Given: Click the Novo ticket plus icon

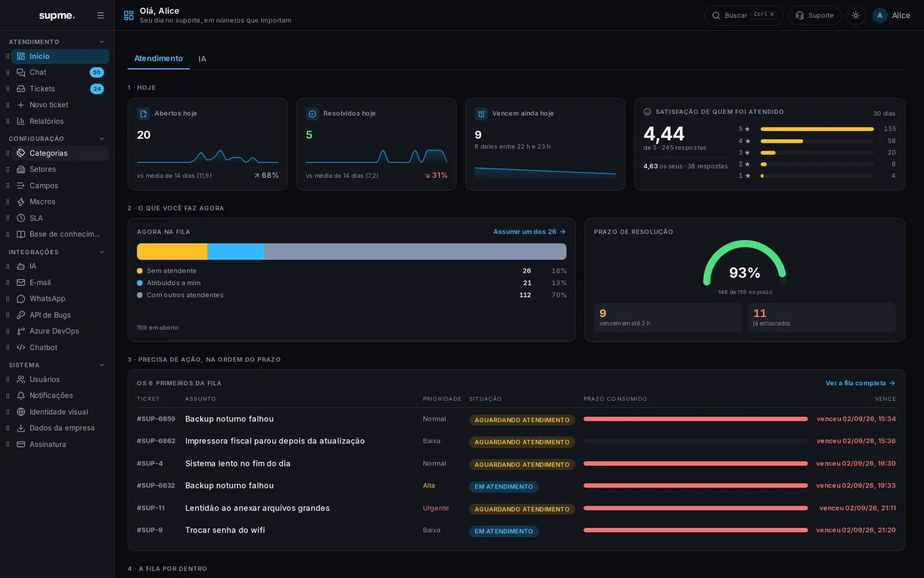Looking at the screenshot, I should [x=21, y=105].
